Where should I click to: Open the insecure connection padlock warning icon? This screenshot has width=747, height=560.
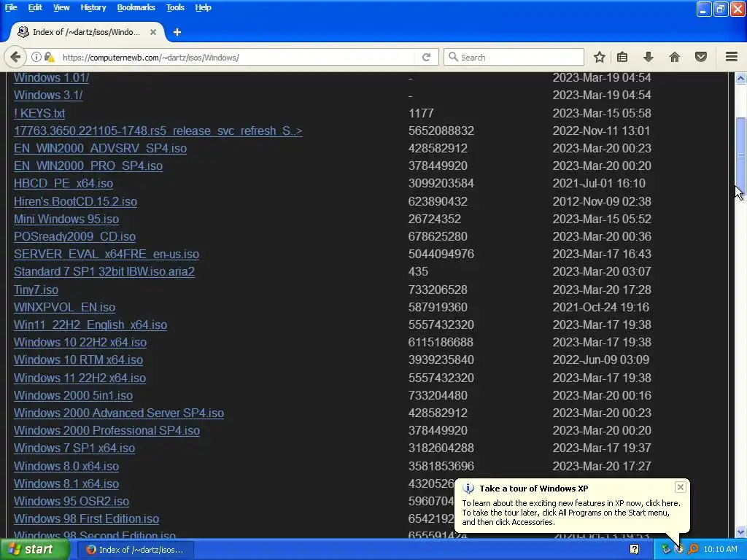pyautogui.click(x=49, y=57)
